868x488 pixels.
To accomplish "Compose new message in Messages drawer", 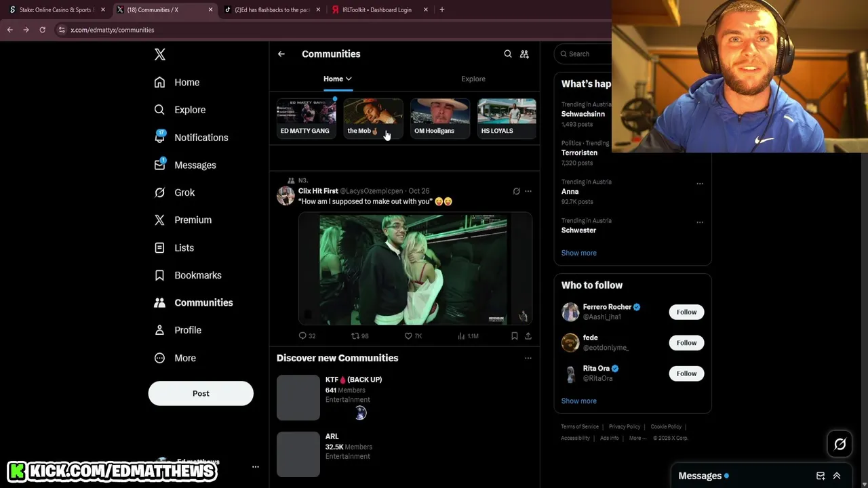I will pyautogui.click(x=821, y=476).
